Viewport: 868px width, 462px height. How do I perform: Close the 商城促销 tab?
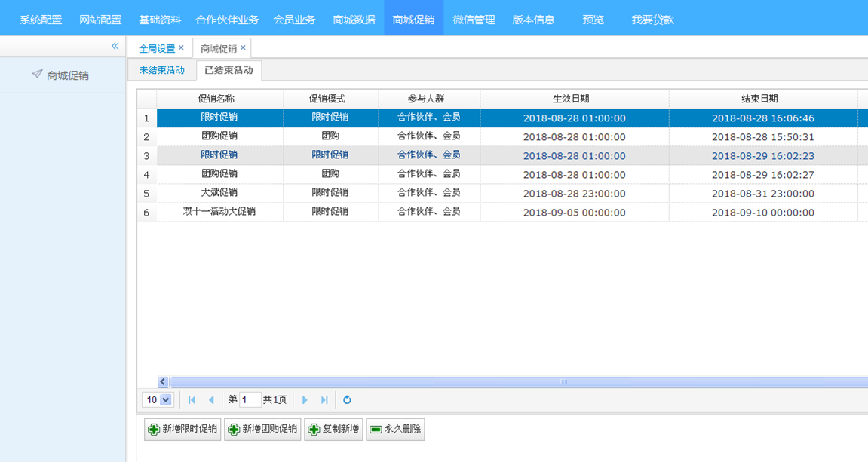point(243,47)
